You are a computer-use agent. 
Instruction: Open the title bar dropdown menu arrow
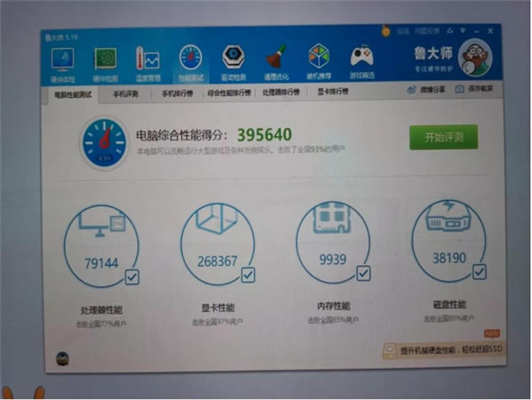coord(463,31)
